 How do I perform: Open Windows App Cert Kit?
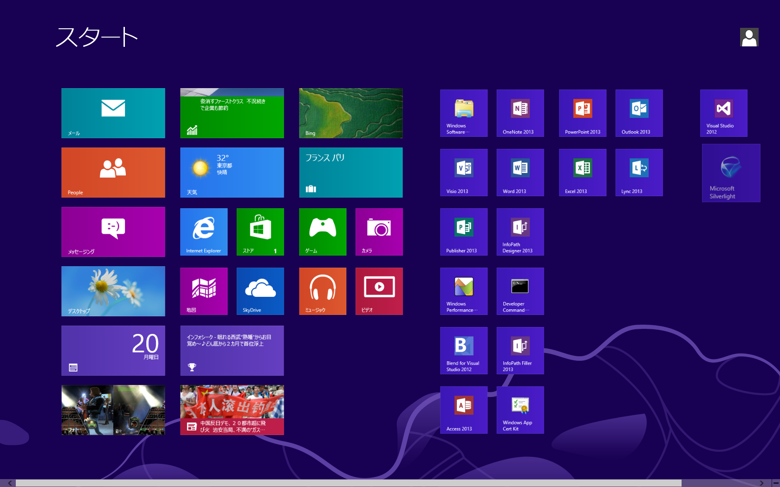pos(520,410)
